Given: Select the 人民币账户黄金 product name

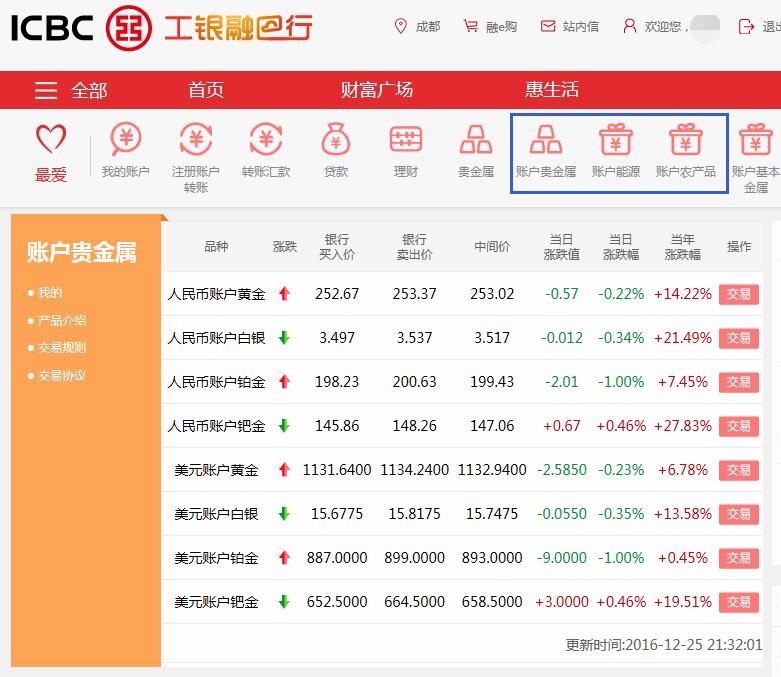Looking at the screenshot, I should pos(216,294).
